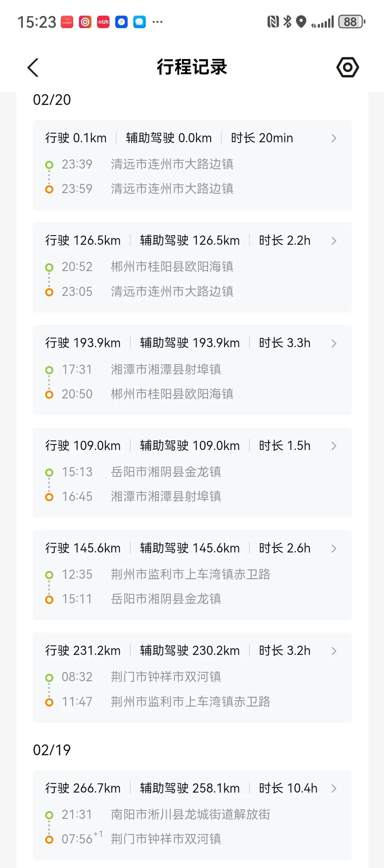Tap the battery indicator showing 88
The width and height of the screenshot is (384, 868).
coord(351,22)
